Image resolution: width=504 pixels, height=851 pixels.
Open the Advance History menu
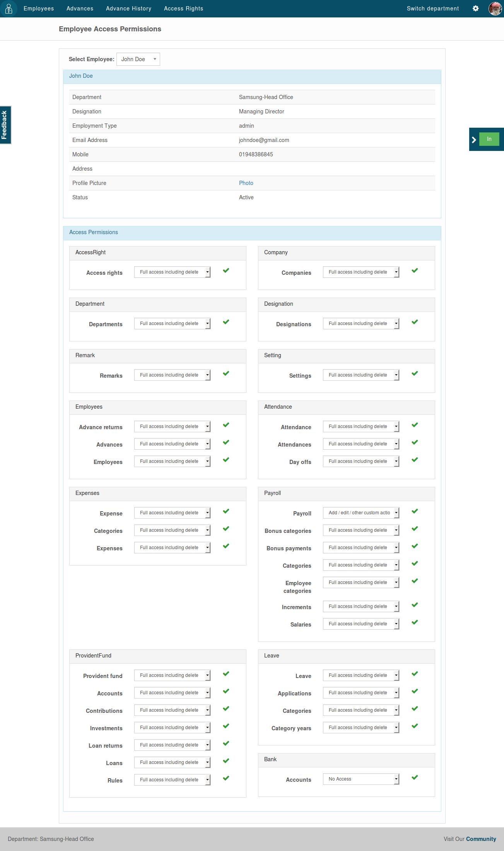[128, 9]
